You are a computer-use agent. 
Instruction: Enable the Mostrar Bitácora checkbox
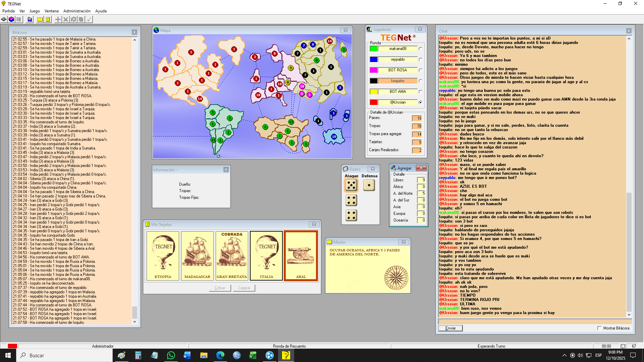coord(599,328)
